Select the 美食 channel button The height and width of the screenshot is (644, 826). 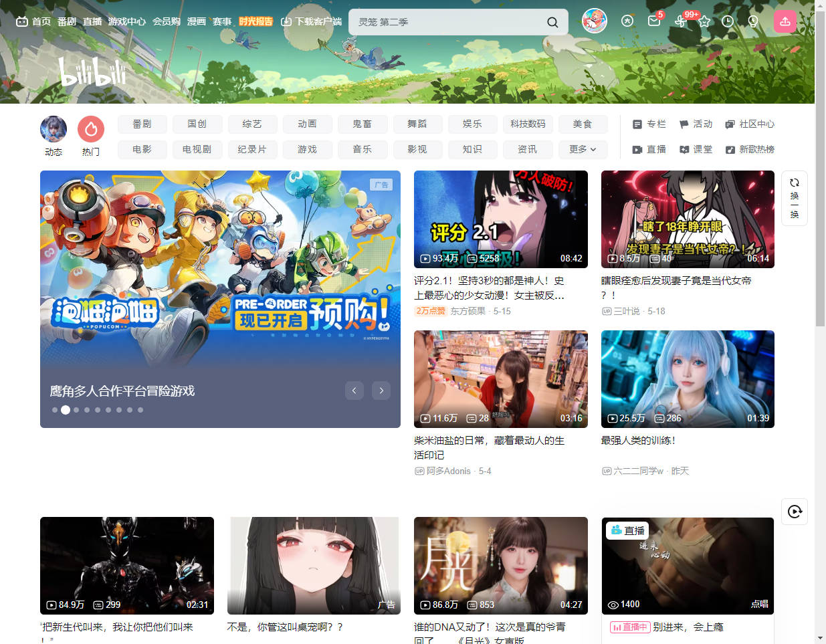[x=583, y=124]
